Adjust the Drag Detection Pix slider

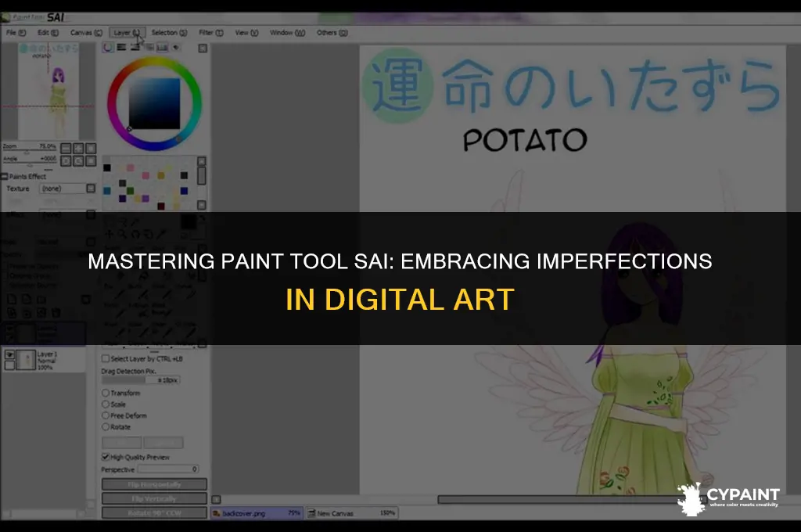[141, 379]
